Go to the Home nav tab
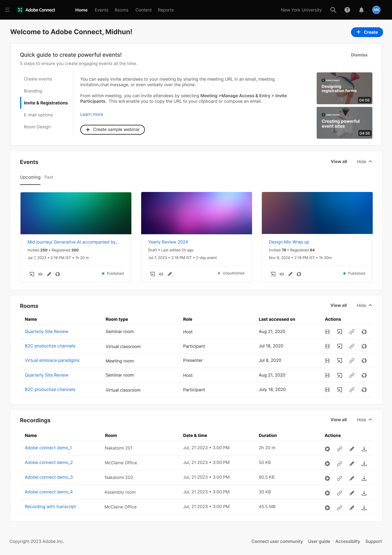 81,10
